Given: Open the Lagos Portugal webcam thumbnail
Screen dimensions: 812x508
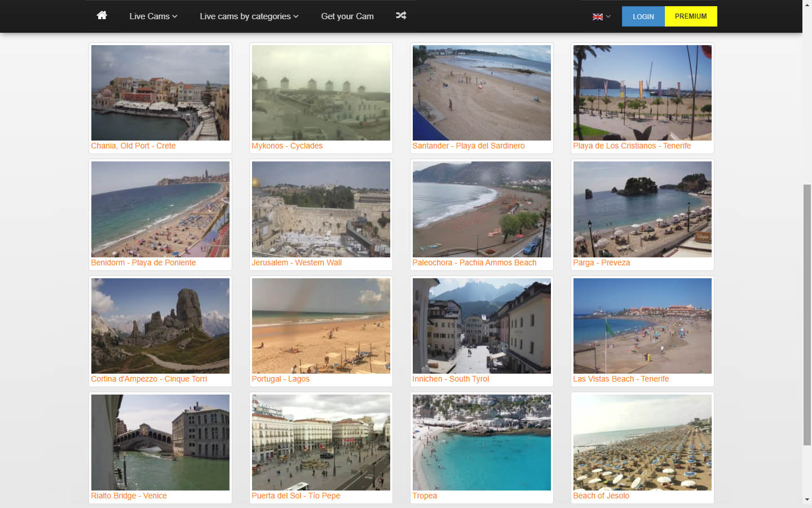Looking at the screenshot, I should [321, 326].
